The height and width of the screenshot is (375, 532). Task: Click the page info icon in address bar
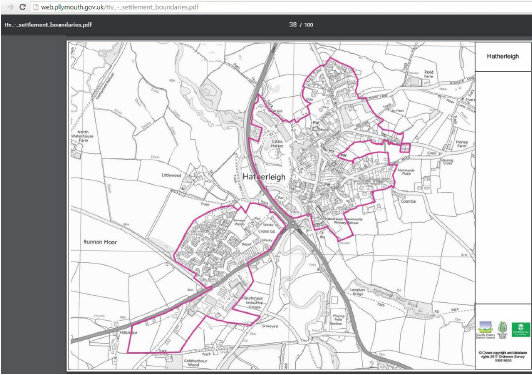pyautogui.click(x=35, y=7)
